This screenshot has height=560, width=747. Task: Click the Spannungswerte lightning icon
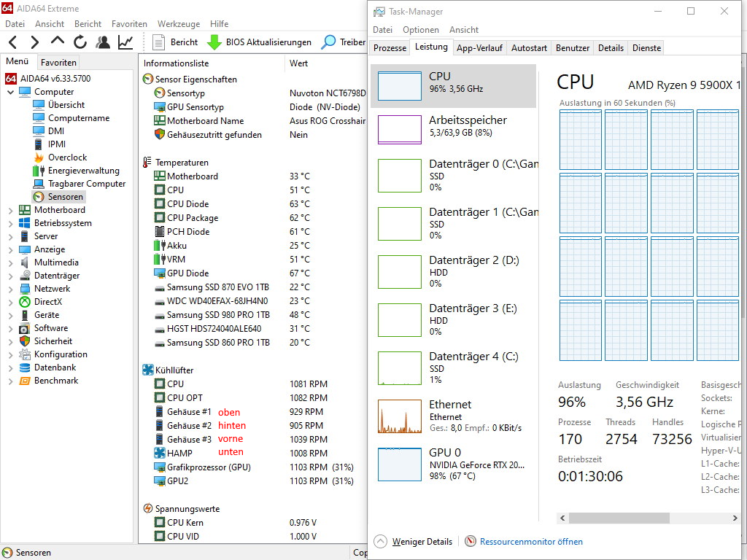148,508
